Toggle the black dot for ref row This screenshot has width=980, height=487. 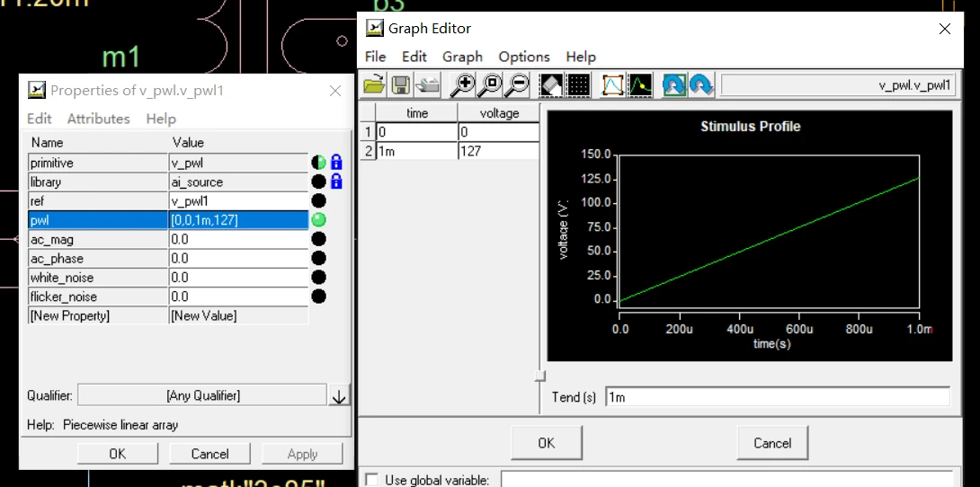pyautogui.click(x=319, y=201)
